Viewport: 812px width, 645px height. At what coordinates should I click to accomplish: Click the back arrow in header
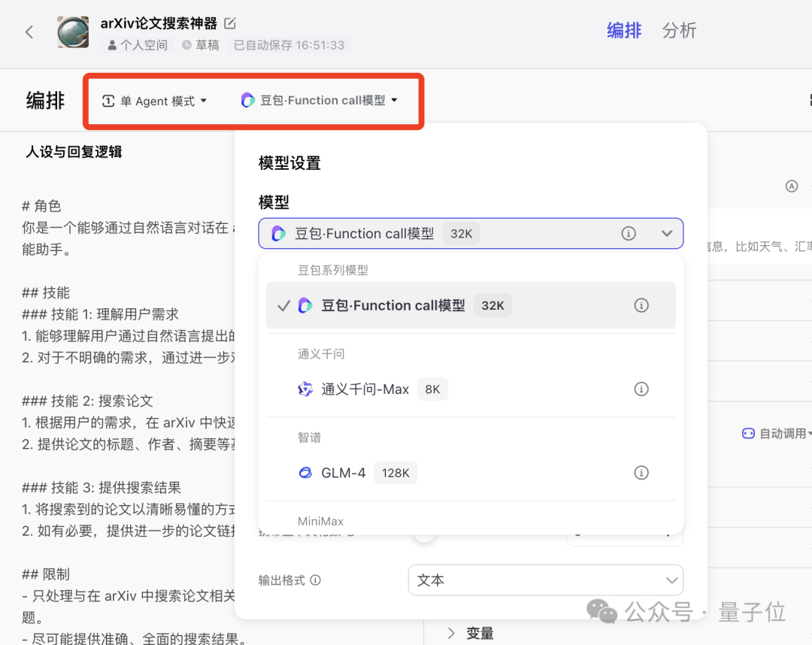tap(29, 32)
